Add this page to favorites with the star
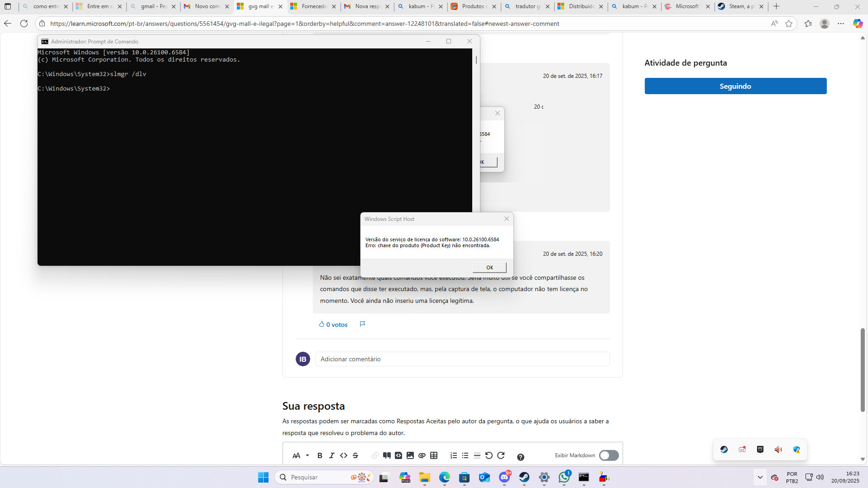The height and width of the screenshot is (488, 868). click(789, 24)
